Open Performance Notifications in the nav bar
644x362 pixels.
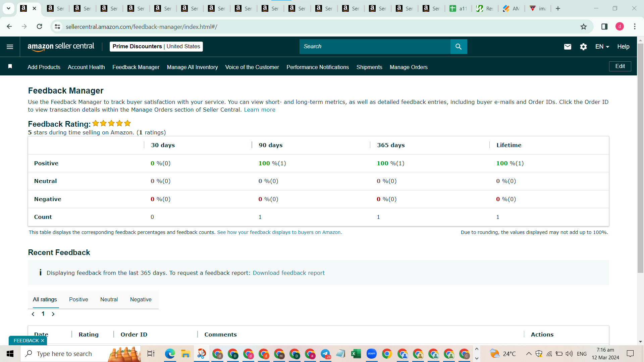[318, 67]
